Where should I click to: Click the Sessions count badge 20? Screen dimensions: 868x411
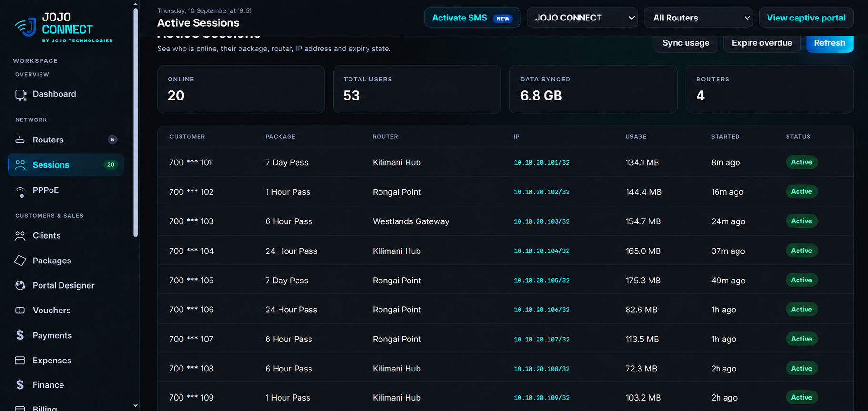(x=110, y=165)
